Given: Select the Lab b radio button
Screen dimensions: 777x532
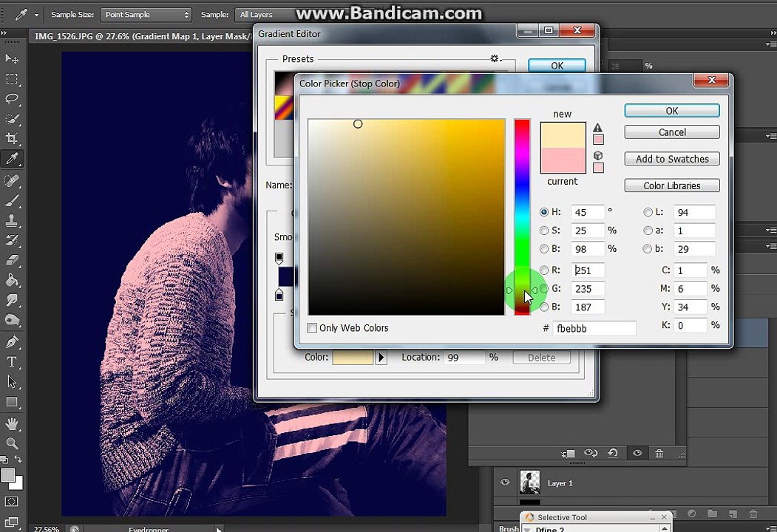Looking at the screenshot, I should [x=648, y=249].
